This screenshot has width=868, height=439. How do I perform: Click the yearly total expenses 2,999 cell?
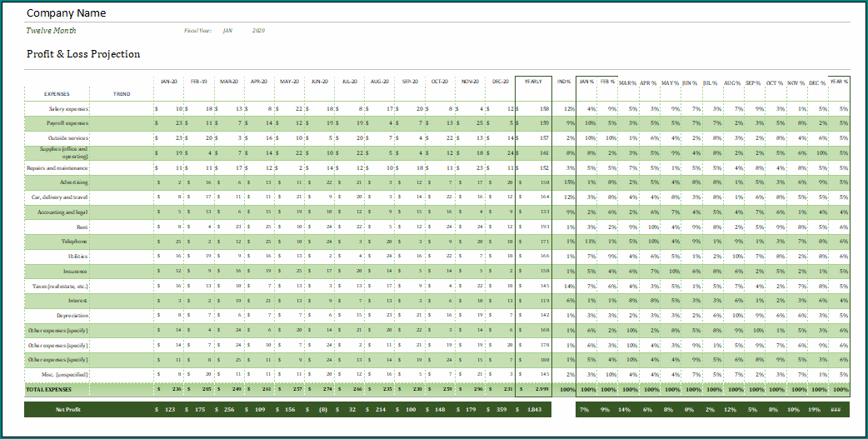542,390
